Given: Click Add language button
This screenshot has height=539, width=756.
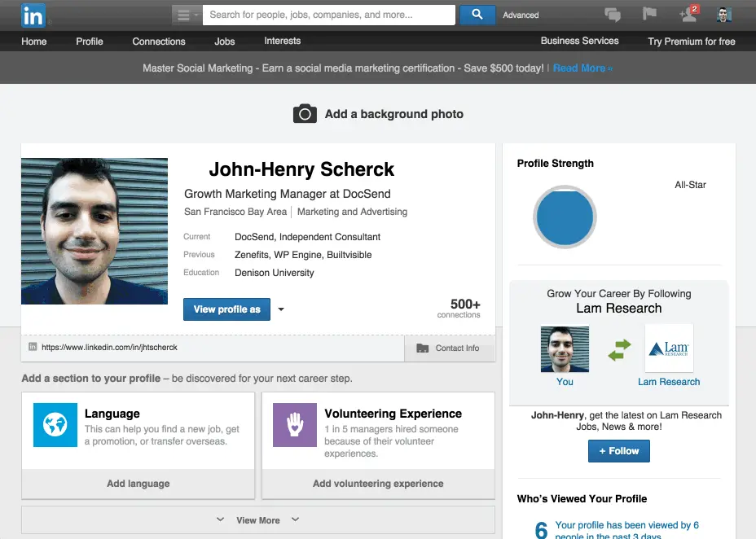Looking at the screenshot, I should coord(138,483).
